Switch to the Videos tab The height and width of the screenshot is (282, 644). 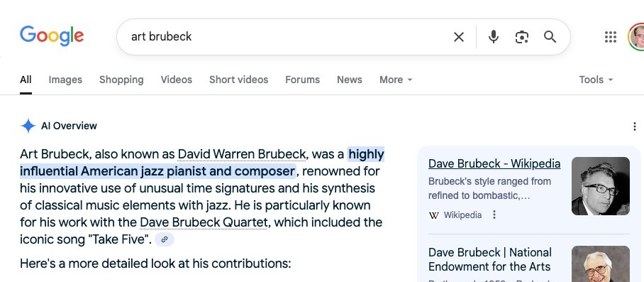pyautogui.click(x=176, y=80)
